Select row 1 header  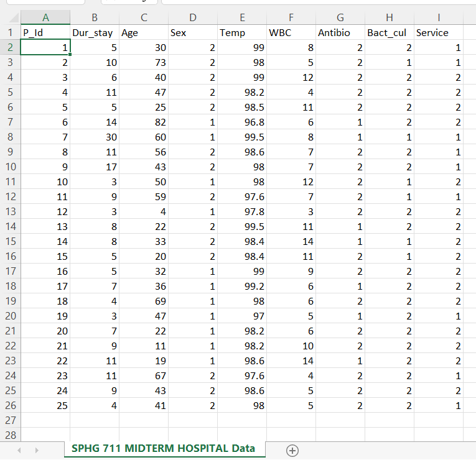click(11, 32)
